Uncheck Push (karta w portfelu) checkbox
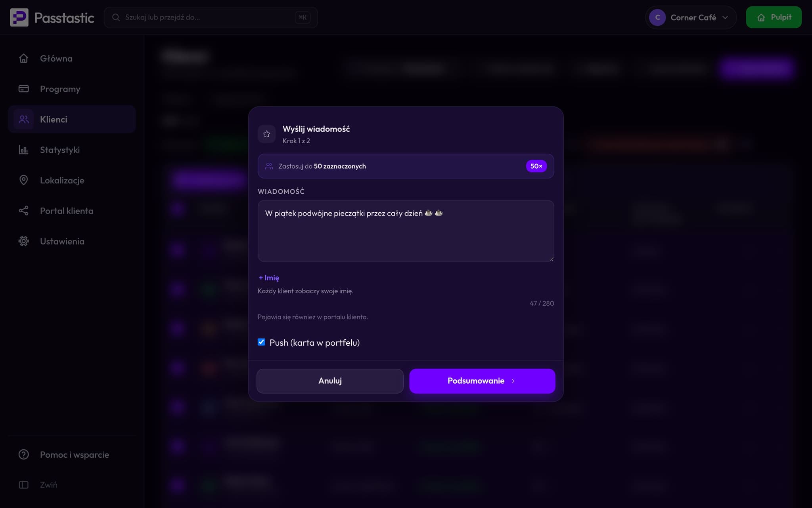The image size is (812, 508). pyautogui.click(x=261, y=342)
